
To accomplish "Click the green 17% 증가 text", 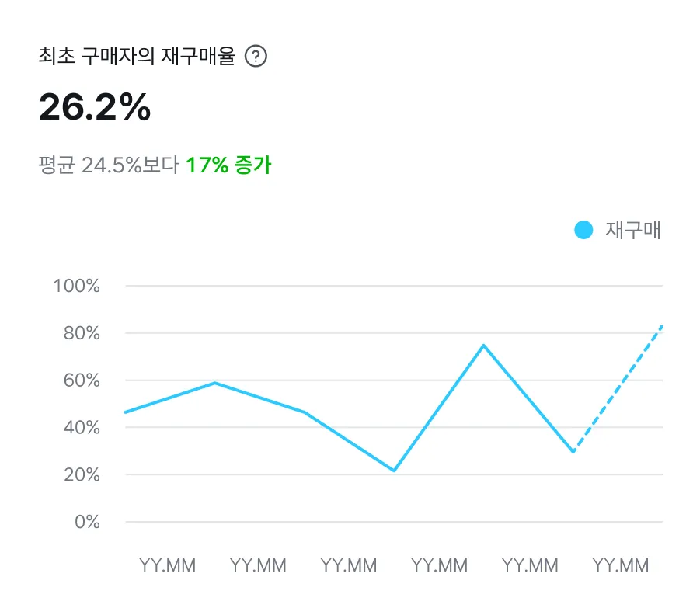I will click(228, 165).
